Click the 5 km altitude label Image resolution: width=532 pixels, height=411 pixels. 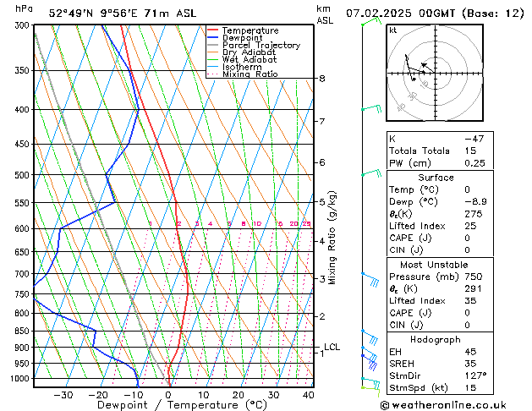(322, 202)
